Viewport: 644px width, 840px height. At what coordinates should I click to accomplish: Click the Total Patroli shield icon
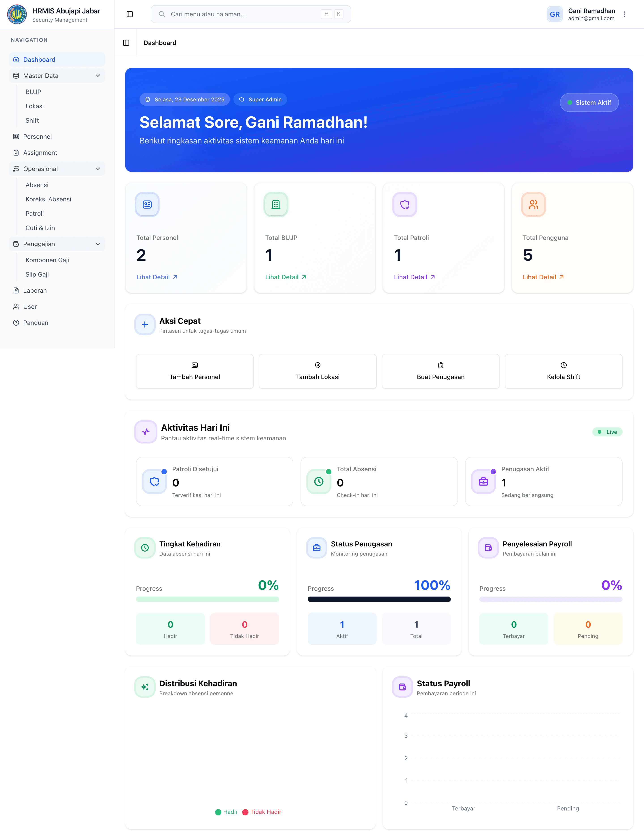(405, 205)
